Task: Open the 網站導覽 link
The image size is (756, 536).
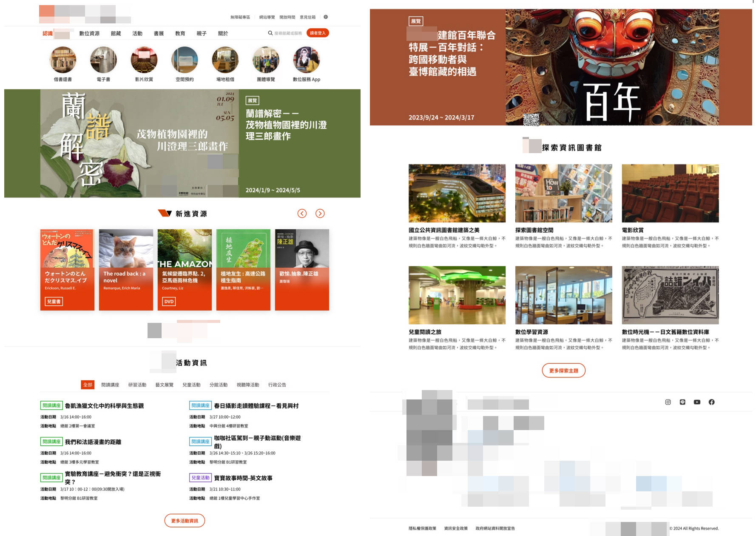Action: coord(267,17)
